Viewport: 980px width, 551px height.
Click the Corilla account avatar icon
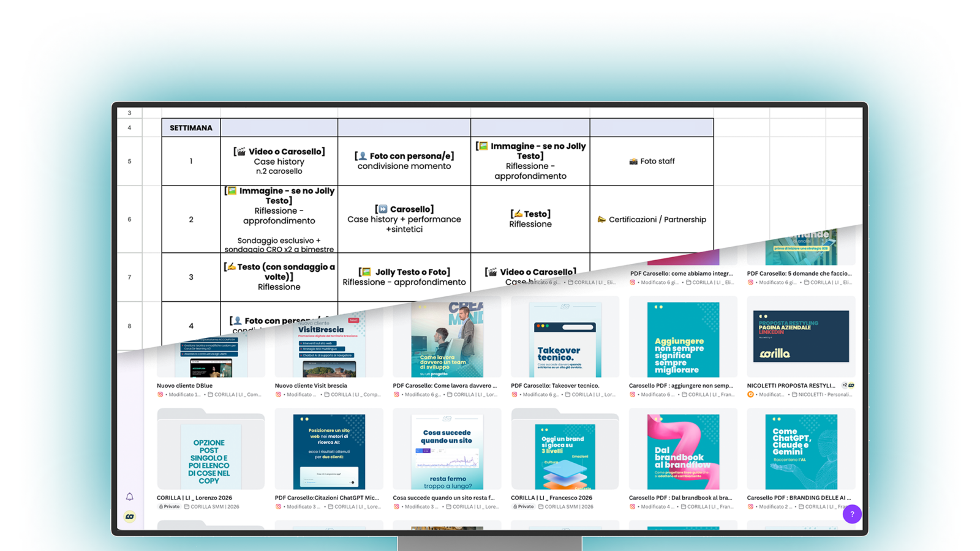tap(129, 517)
